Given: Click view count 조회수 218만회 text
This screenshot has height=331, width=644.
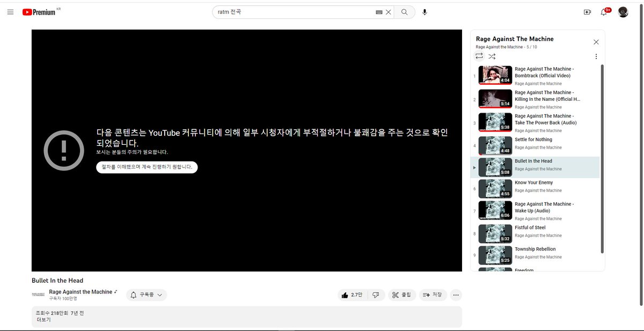Looking at the screenshot, I should 52,313.
